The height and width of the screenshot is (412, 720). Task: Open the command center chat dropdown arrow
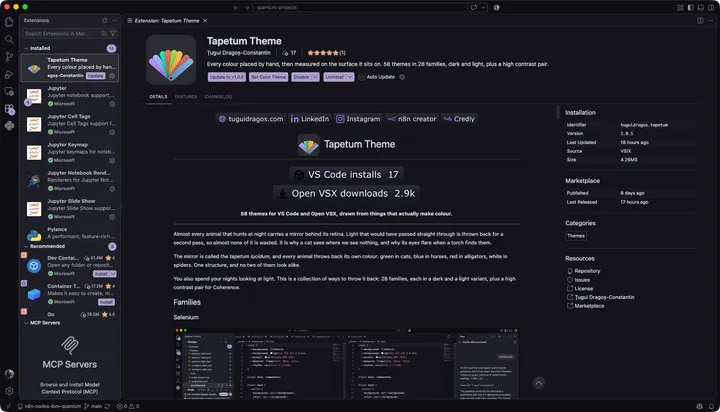coord(483,7)
